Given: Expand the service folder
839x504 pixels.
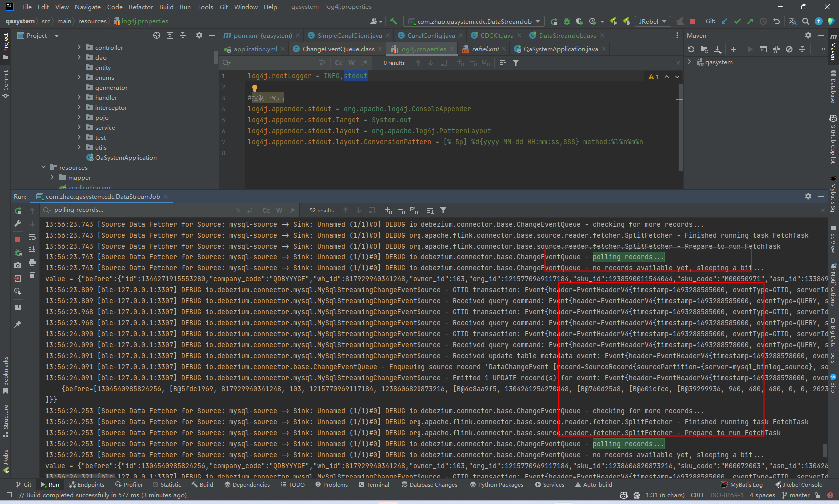Looking at the screenshot, I should [79, 127].
